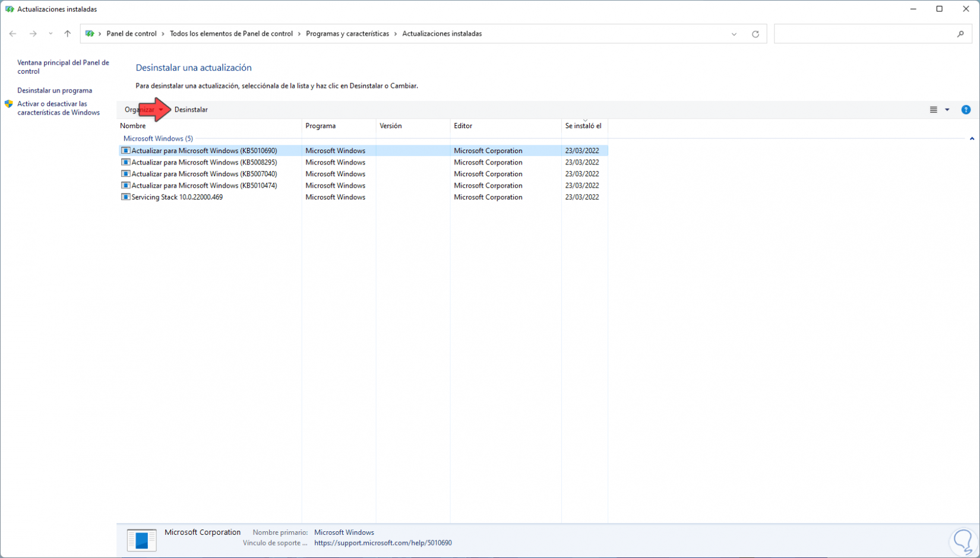The width and height of the screenshot is (980, 558).
Task: Open the Organizar menu
Action: click(x=144, y=110)
